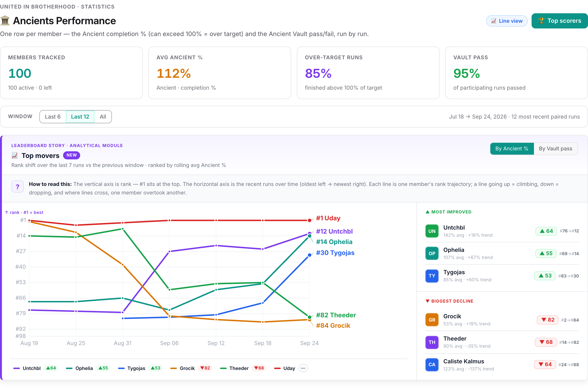588x388 pixels.
Task: Toggle the Untchbl line in chart legend
Action: point(36,368)
